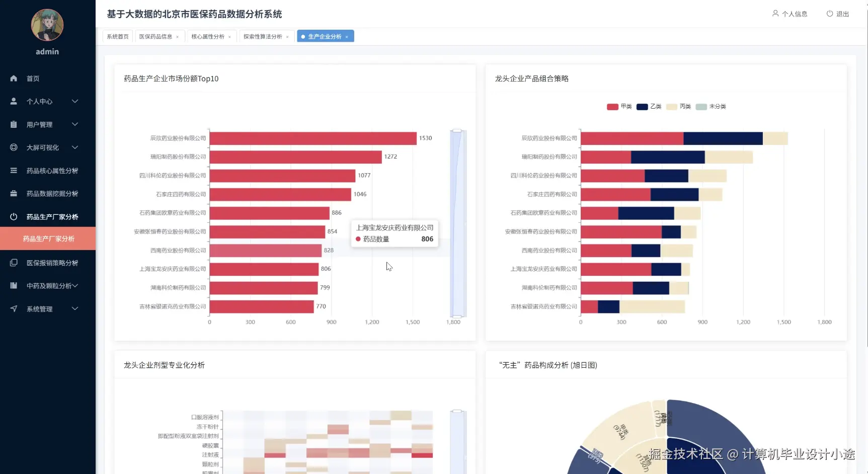Click the admin avatar picture
Image resolution: width=868 pixels, height=474 pixels.
pyautogui.click(x=47, y=25)
